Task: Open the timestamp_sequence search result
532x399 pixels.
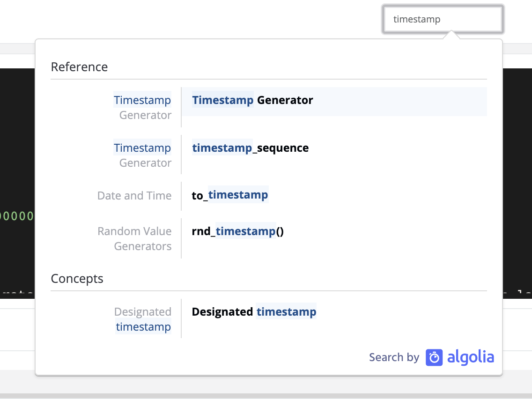Action: pyautogui.click(x=251, y=148)
